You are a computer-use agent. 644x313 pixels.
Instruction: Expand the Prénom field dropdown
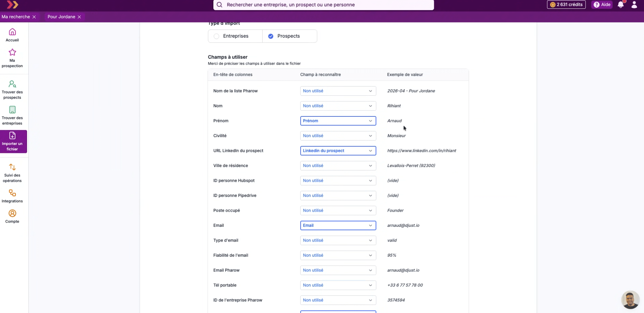338,121
